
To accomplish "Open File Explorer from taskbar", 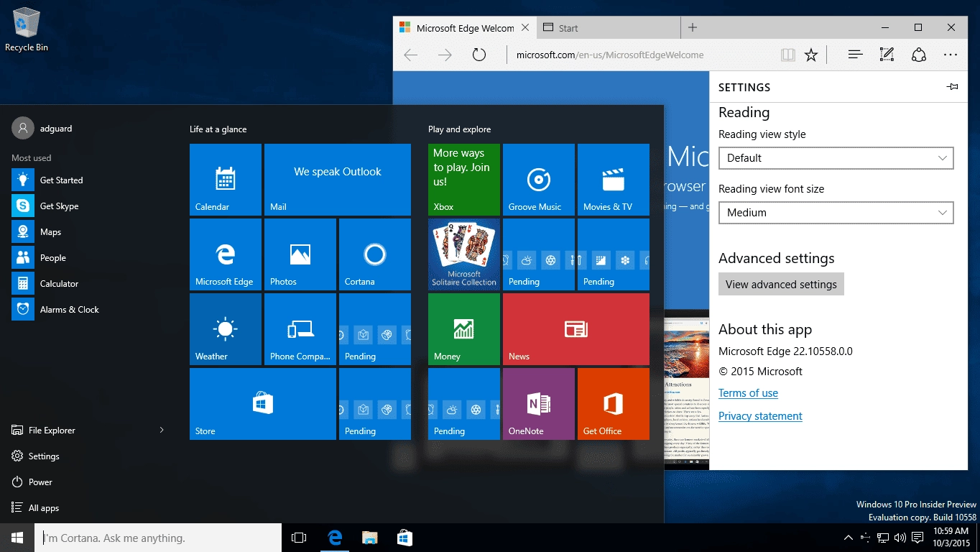I will tap(369, 538).
